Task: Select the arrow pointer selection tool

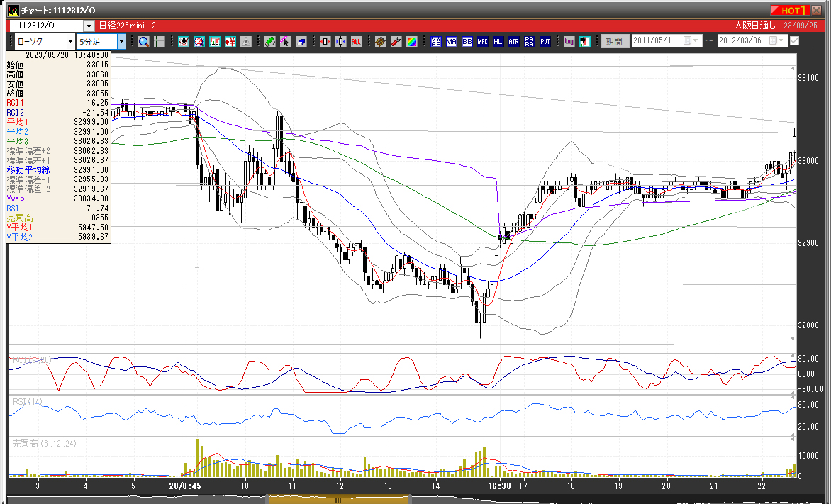Action: [285, 41]
